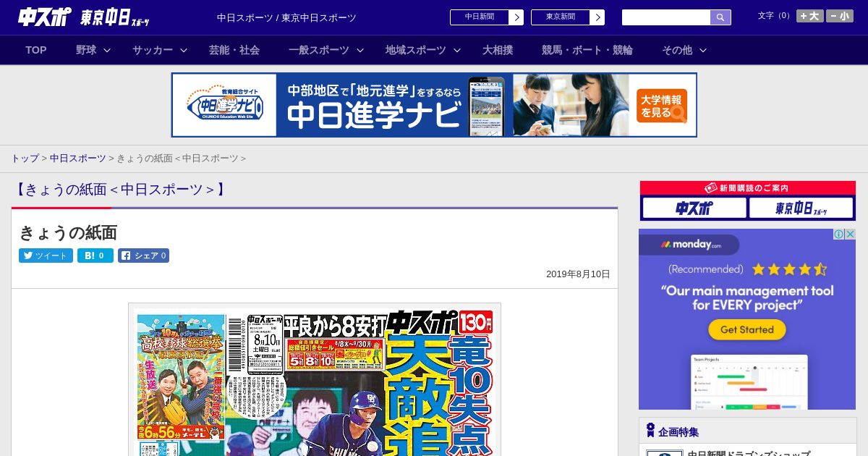This screenshot has width=868, height=456.
Task: Open the ad info icon
Action: 839,234
